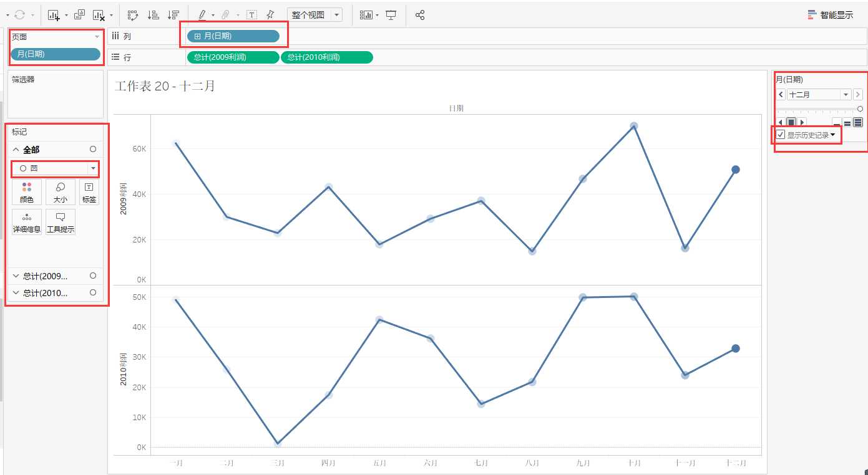Click the 总计(2009利润) pill on rows
This screenshot has height=475, width=868.
[233, 57]
